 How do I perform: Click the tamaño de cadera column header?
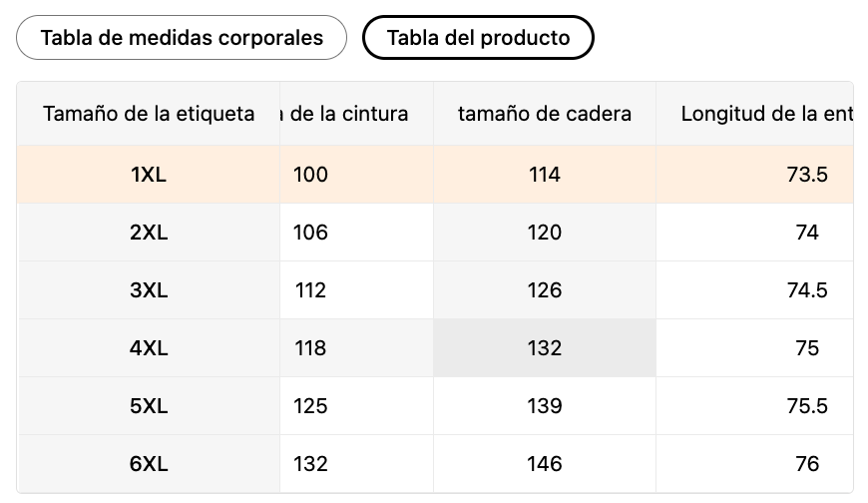click(x=545, y=114)
